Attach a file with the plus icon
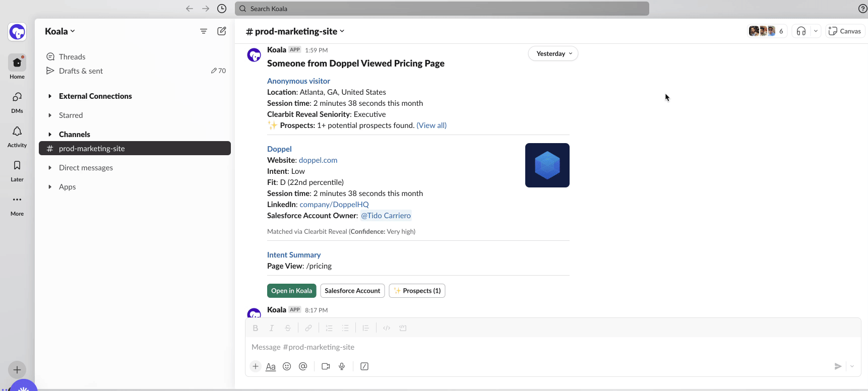This screenshot has width=868, height=391. (256, 366)
